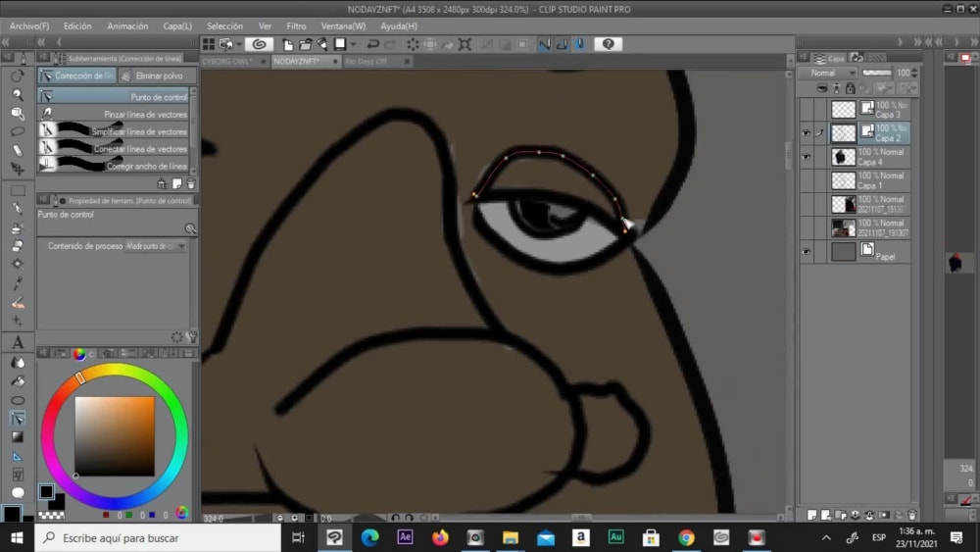This screenshot has height=552, width=980.
Task: Click the Redo arrow icon
Action: 390,44
